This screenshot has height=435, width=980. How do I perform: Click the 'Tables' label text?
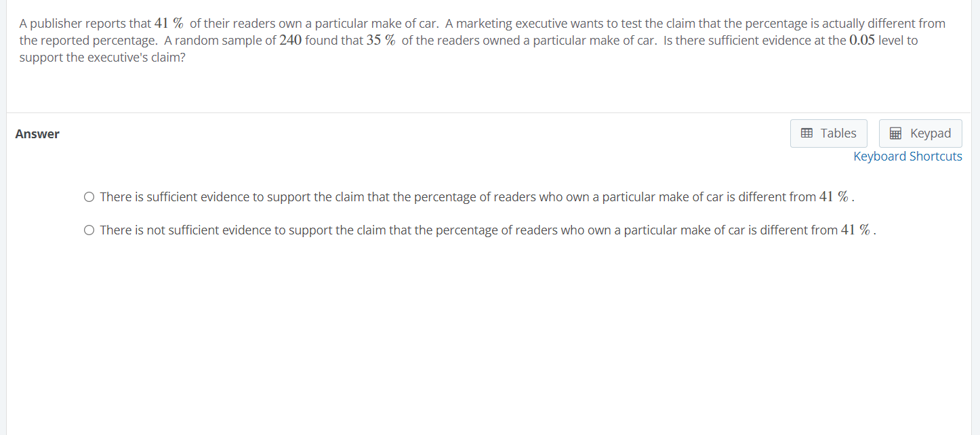[x=838, y=133]
